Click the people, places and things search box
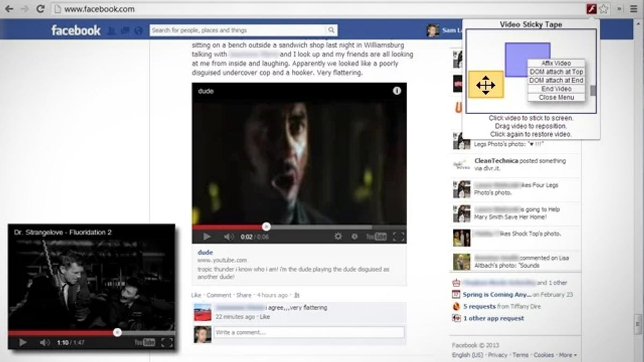 (x=238, y=31)
